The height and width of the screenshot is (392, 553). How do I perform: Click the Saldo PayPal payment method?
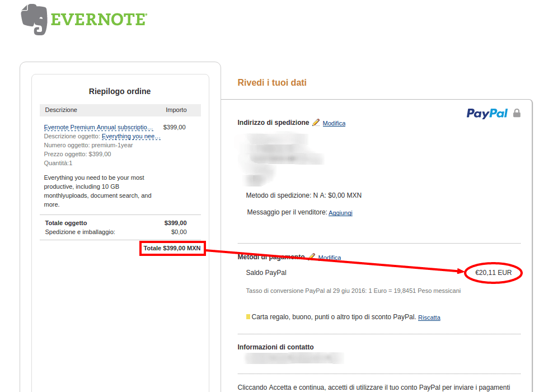(x=266, y=273)
